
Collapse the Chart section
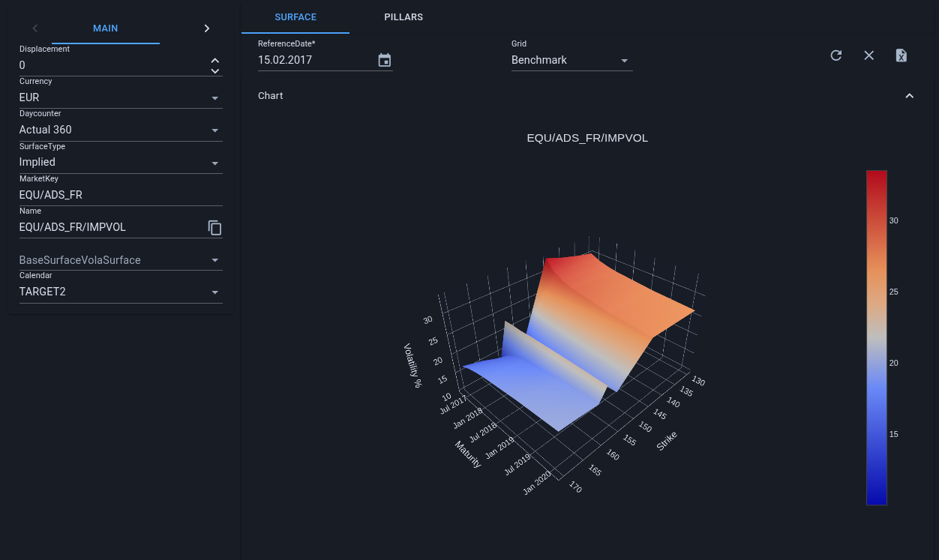(x=909, y=96)
